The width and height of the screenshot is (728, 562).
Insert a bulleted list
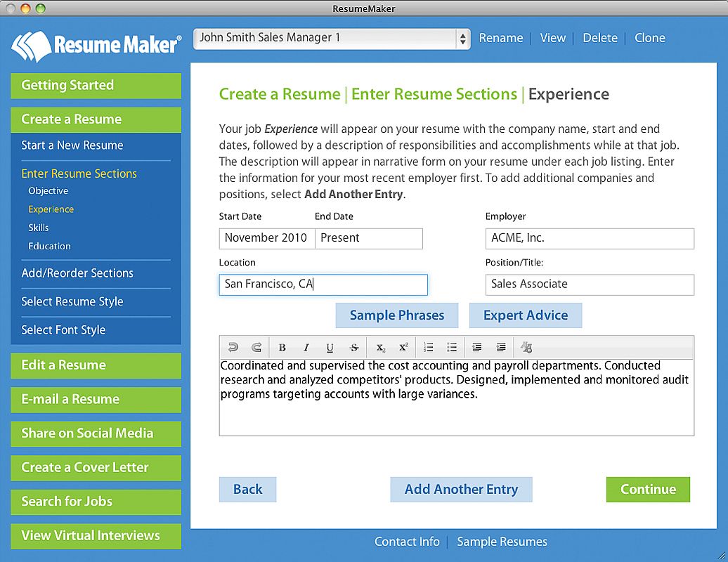tap(452, 347)
